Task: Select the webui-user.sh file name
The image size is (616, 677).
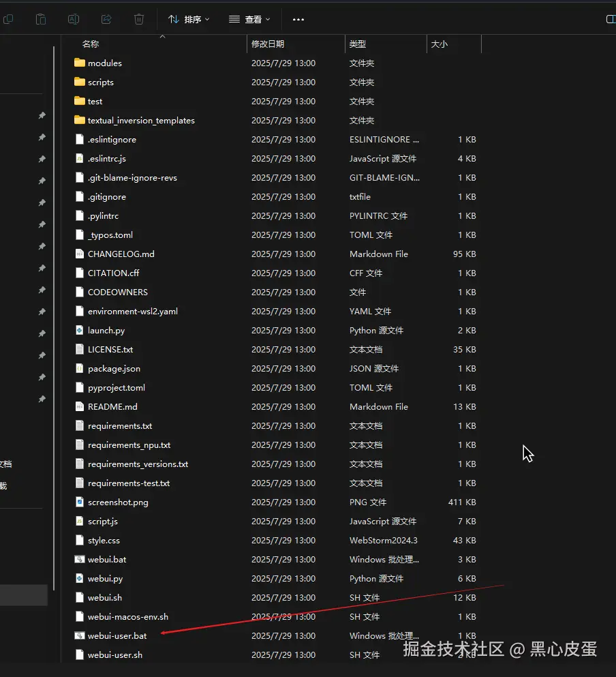Action: (x=115, y=655)
